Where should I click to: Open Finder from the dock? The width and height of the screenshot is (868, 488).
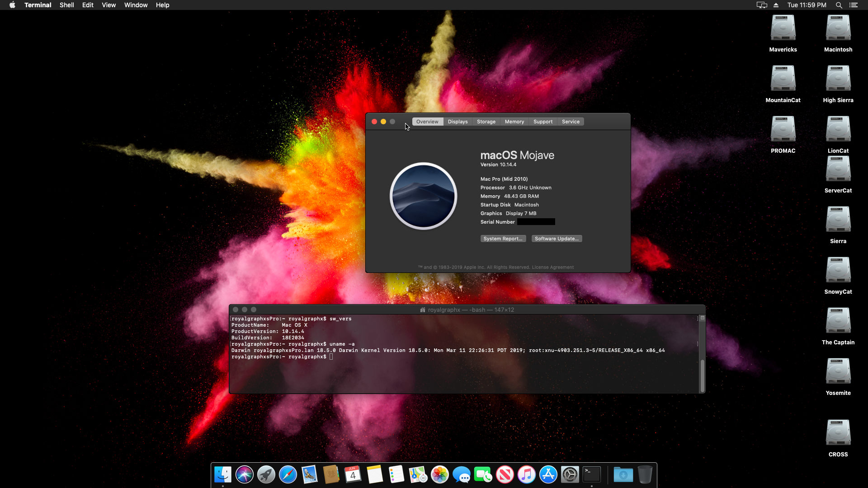click(x=223, y=475)
